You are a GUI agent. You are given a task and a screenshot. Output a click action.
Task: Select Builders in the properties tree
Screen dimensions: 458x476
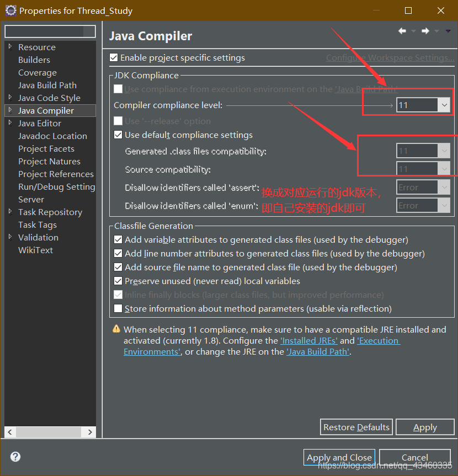click(34, 60)
